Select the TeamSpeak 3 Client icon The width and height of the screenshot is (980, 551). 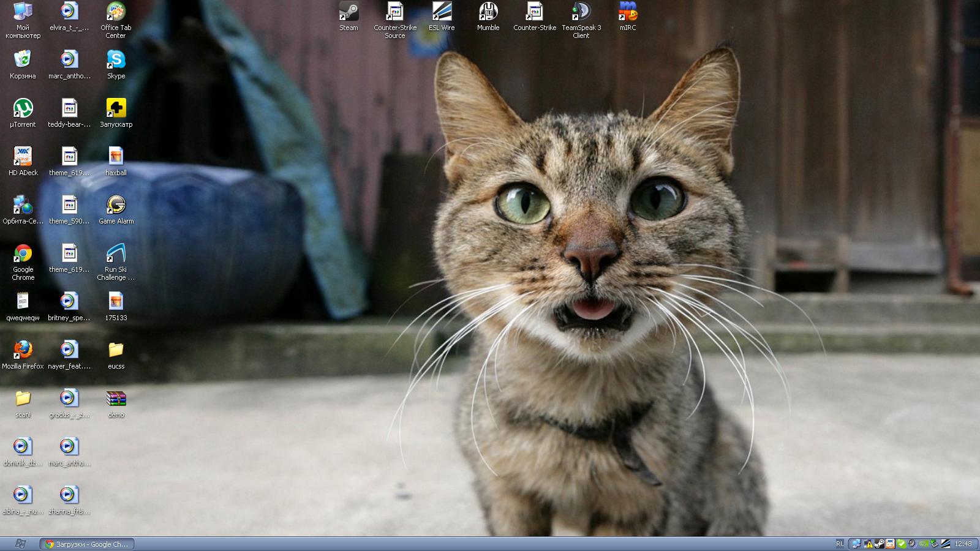[x=581, y=12]
